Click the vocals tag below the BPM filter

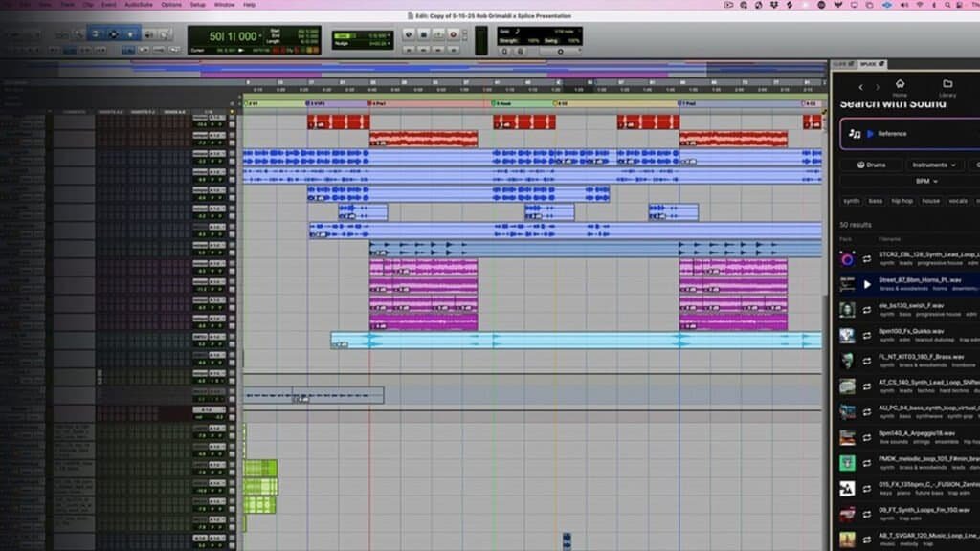957,201
